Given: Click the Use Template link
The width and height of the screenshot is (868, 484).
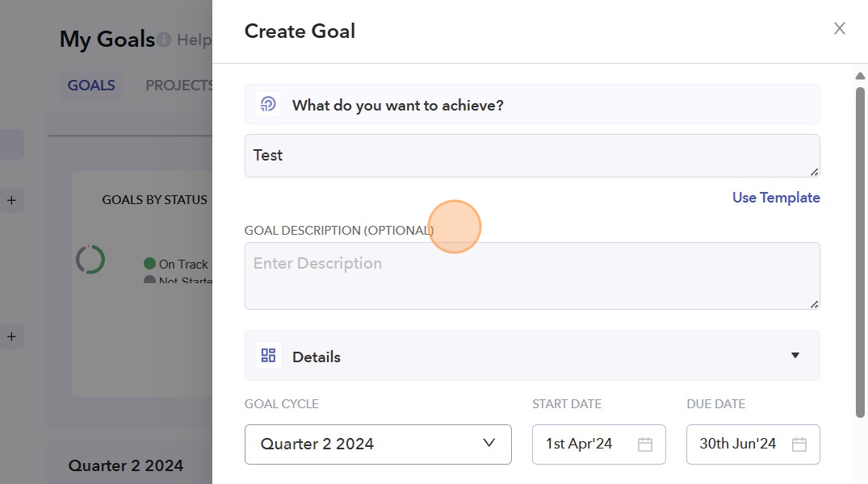Looking at the screenshot, I should pos(775,198).
